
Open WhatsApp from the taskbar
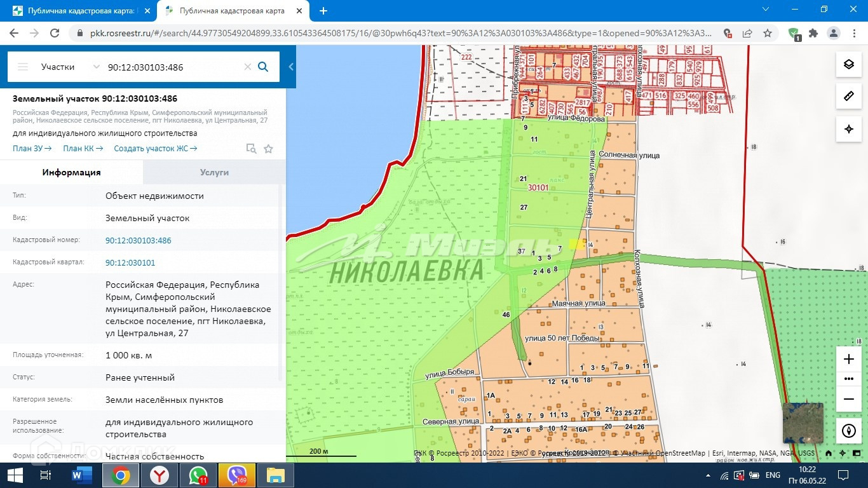(198, 475)
